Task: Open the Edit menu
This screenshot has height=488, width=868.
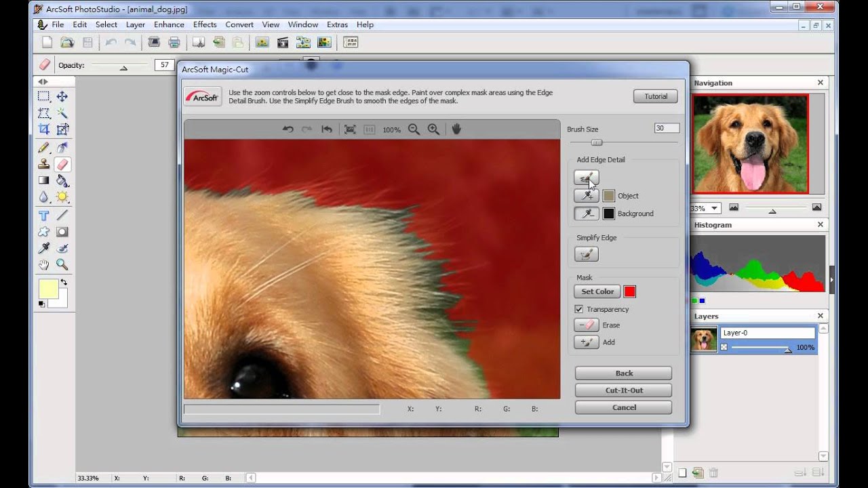Action: click(80, 24)
